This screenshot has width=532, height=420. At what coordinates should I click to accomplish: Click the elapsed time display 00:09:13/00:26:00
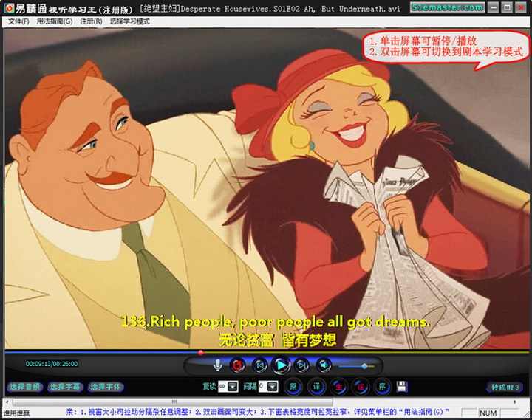[52, 364]
